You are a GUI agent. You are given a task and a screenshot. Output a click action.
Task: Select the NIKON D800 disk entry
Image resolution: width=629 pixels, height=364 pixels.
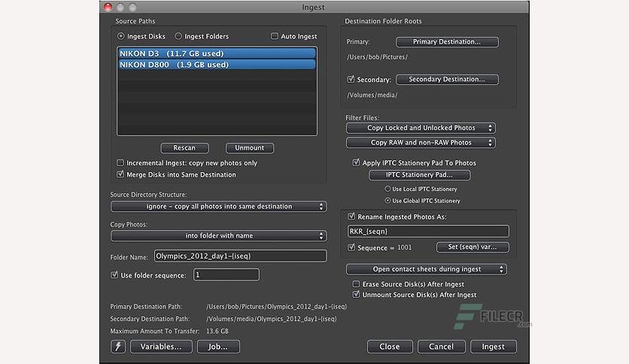217,65
